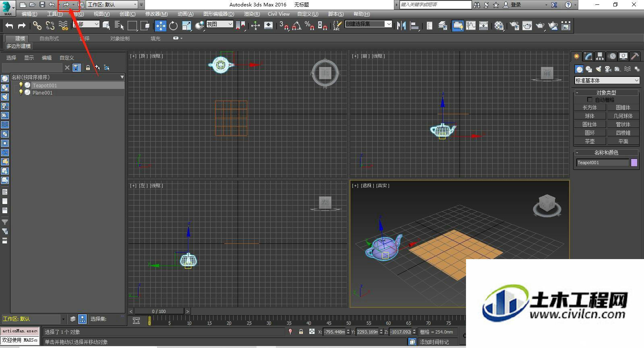Click the Select Object arrow tool
Viewport: 644px width, 348px height.
coord(106,26)
